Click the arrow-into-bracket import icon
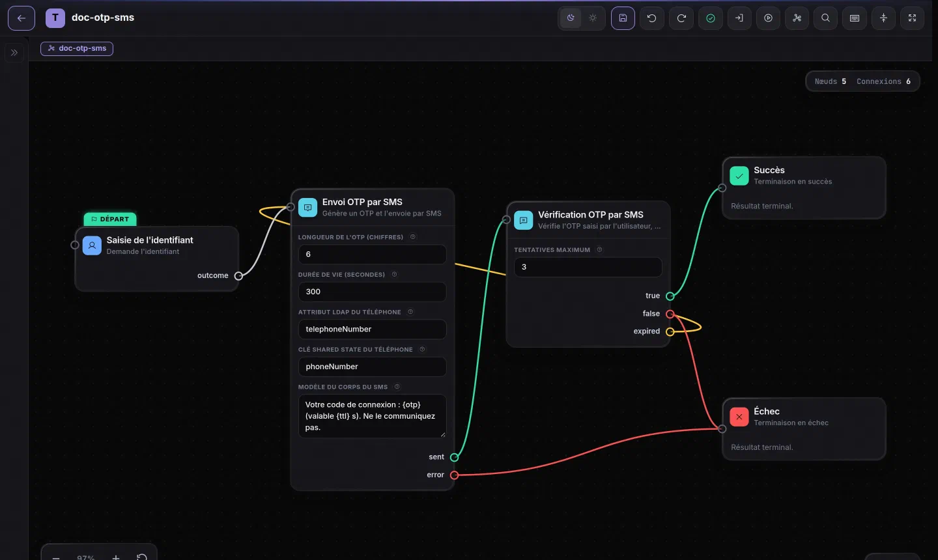The height and width of the screenshot is (560, 938). tap(739, 18)
